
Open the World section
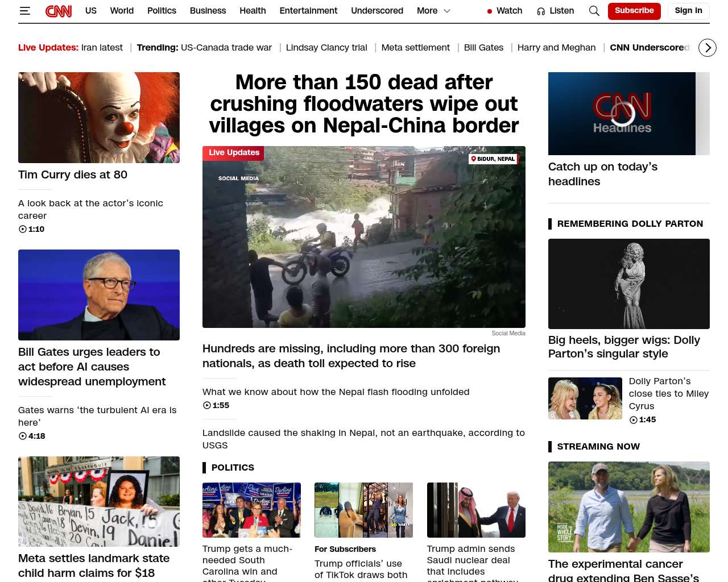122,11
